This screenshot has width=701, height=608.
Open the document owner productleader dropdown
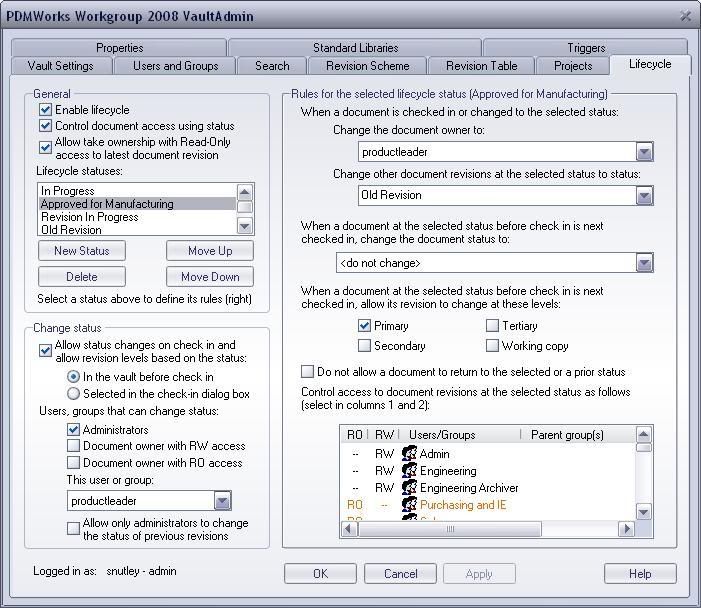click(x=644, y=152)
